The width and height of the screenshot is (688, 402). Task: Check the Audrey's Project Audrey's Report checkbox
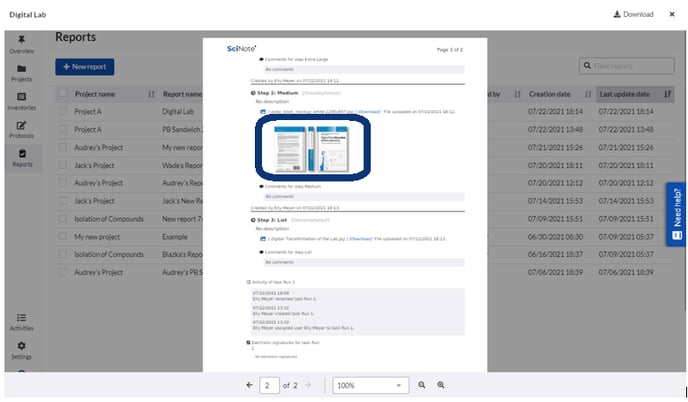point(63,183)
